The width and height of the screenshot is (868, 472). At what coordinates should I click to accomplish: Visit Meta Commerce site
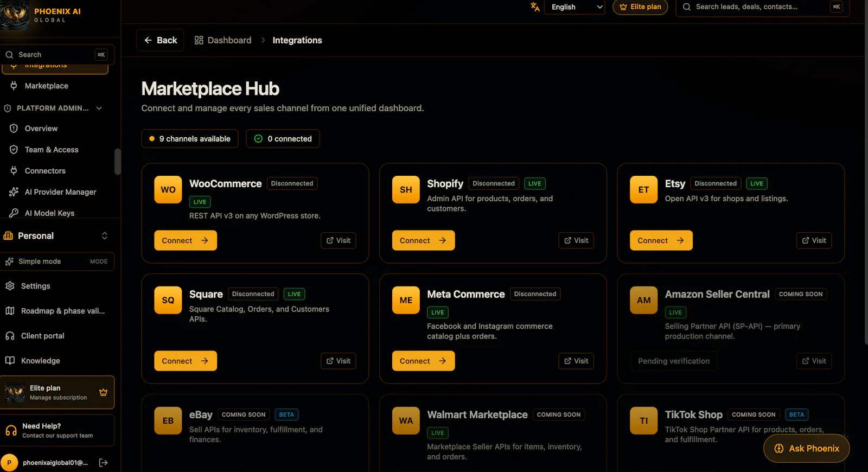576,361
